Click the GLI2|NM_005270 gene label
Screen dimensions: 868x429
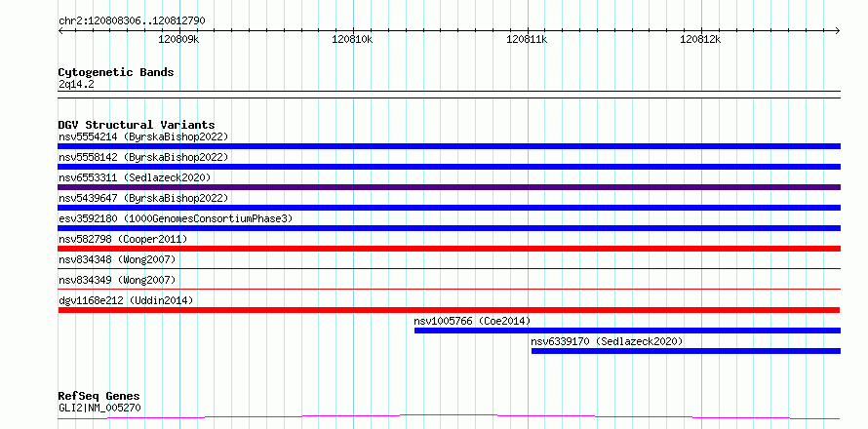click(x=99, y=408)
